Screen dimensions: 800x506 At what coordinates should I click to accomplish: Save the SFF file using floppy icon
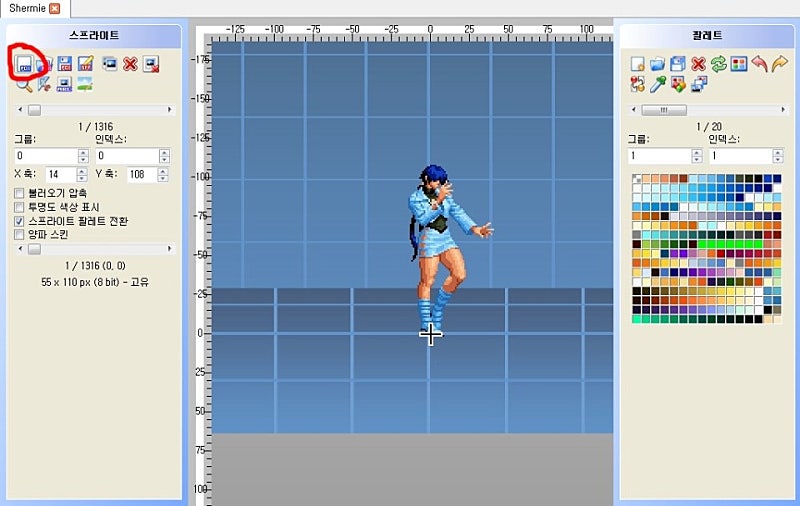point(65,64)
